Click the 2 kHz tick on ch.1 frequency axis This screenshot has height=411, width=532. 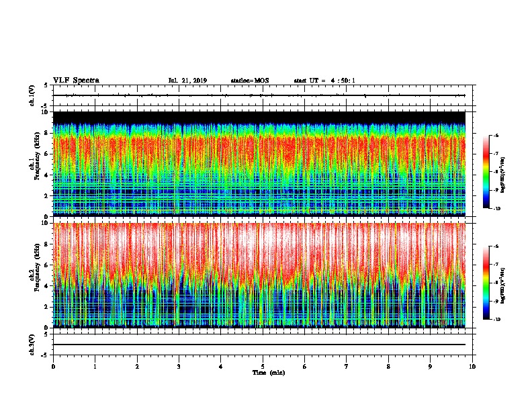coord(47,196)
